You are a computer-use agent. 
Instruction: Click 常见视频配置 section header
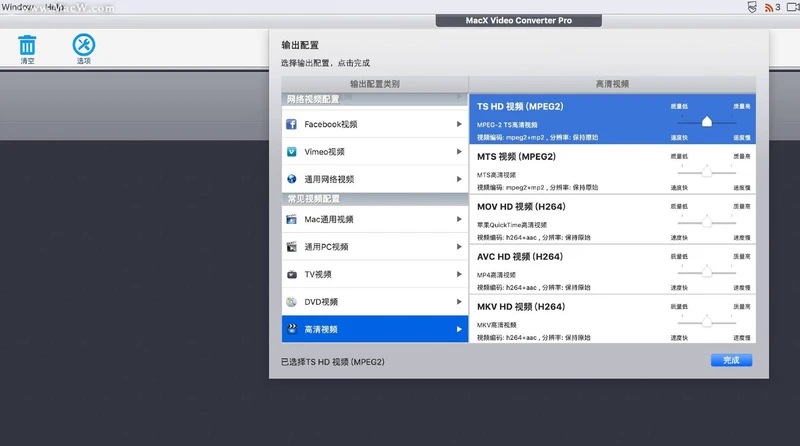click(375, 199)
